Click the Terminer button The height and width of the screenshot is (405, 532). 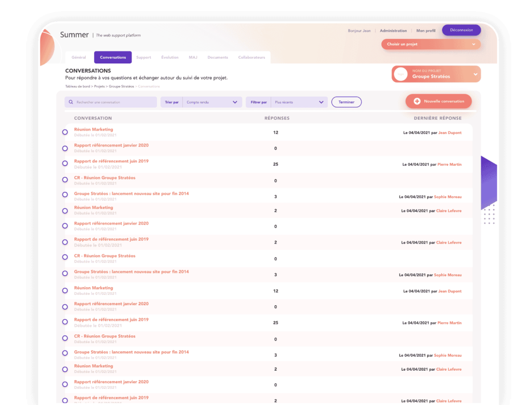347,102
